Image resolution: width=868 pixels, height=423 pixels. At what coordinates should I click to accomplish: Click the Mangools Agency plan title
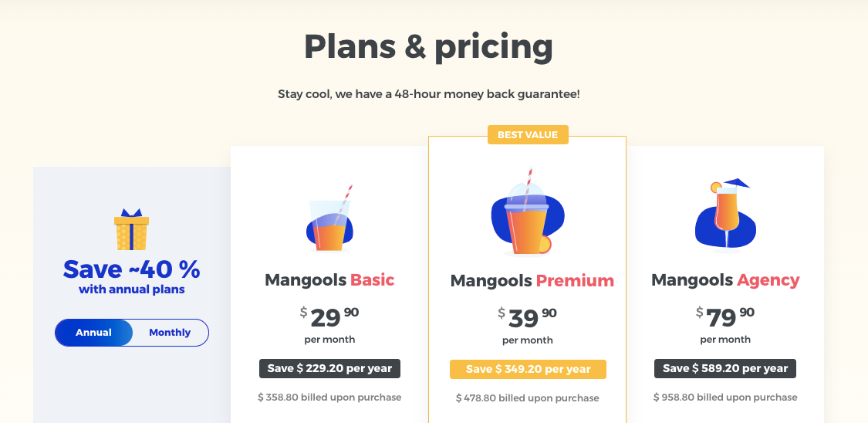[x=725, y=279]
